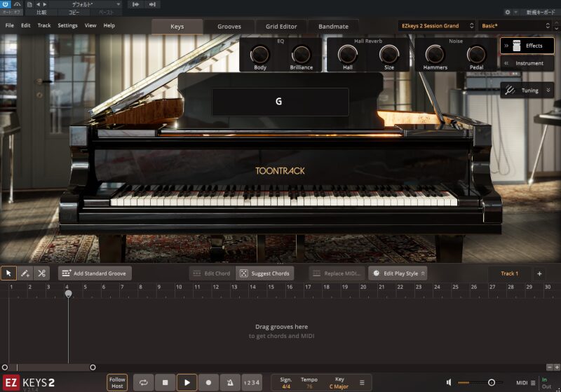561x392 pixels.
Task: Add a new track with plus icon
Action: pyautogui.click(x=539, y=273)
